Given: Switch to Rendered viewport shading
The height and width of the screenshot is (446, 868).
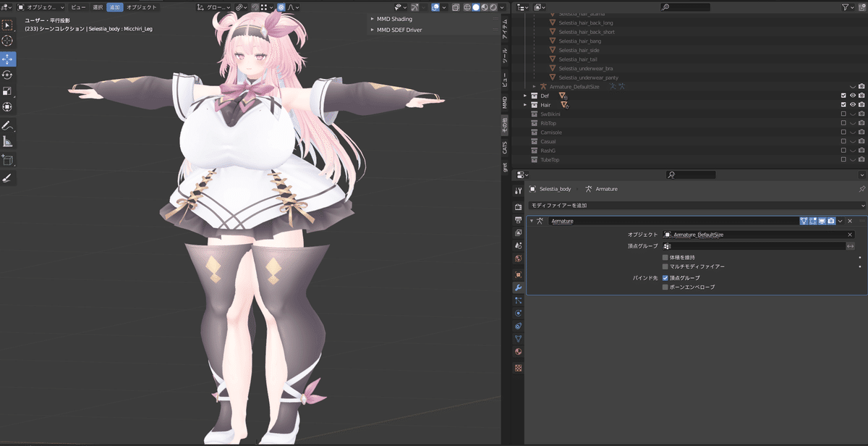Looking at the screenshot, I should 493,7.
